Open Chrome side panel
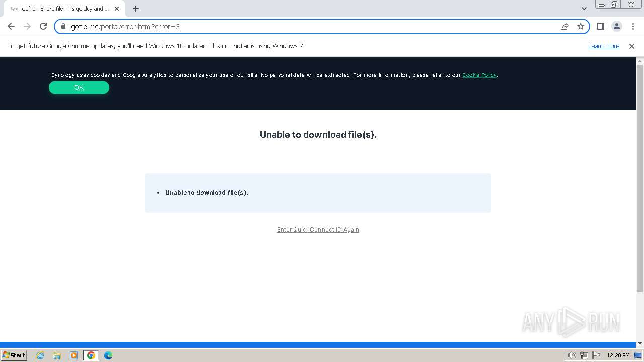This screenshot has width=644, height=362. [600, 26]
